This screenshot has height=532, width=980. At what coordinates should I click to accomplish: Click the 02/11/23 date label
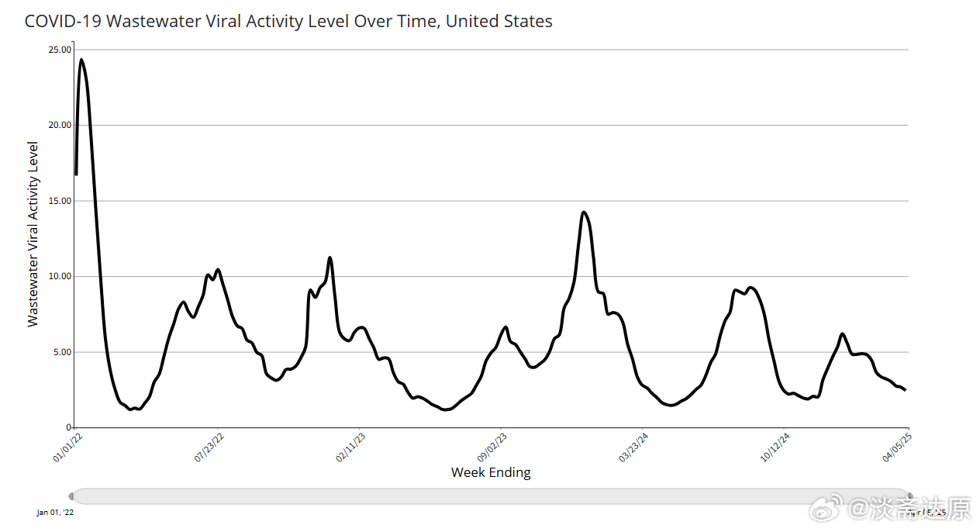click(x=350, y=448)
